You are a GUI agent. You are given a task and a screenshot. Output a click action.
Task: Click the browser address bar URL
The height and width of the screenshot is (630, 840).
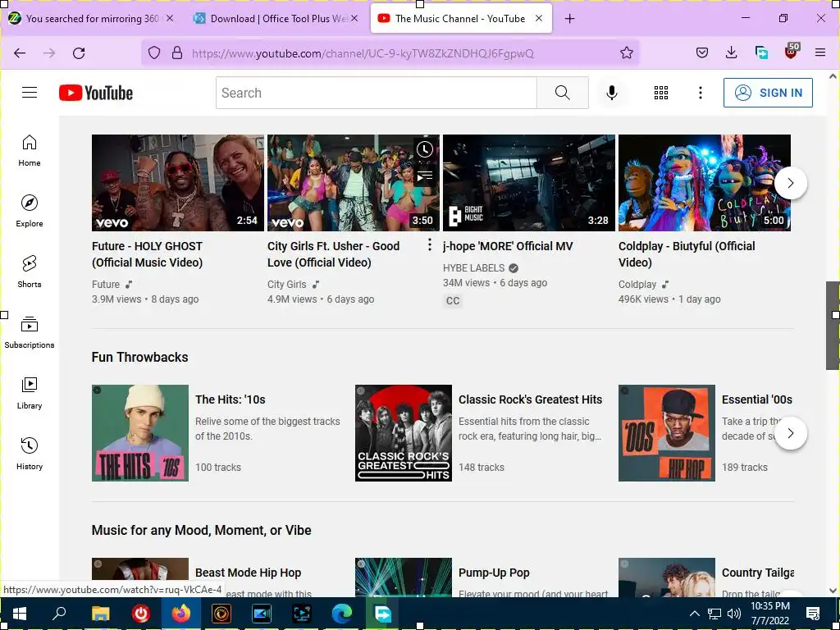click(363, 53)
